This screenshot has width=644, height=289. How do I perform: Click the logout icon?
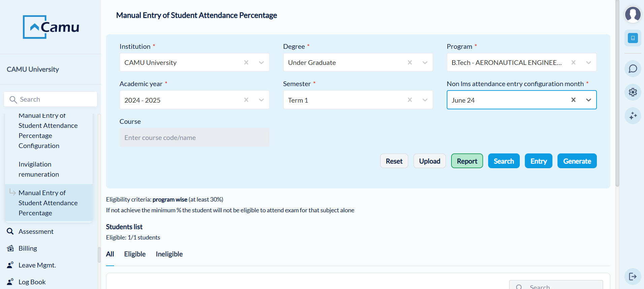pos(633,277)
